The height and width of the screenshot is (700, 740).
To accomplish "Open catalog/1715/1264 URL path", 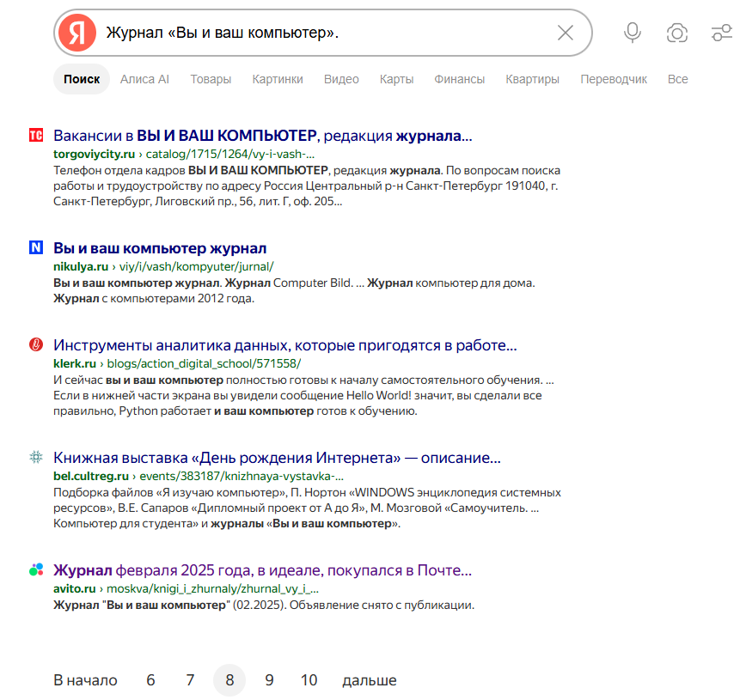I will pos(230,155).
